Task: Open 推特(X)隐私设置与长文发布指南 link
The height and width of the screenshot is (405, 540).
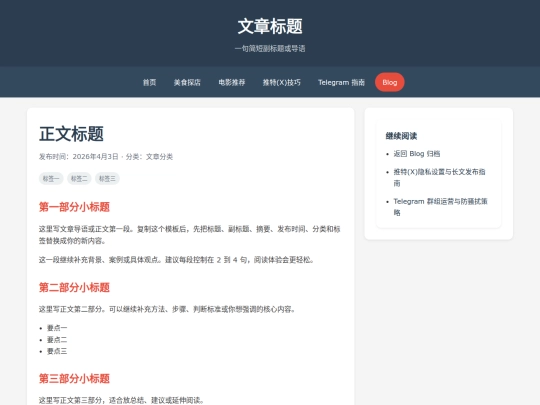Action: 439,177
